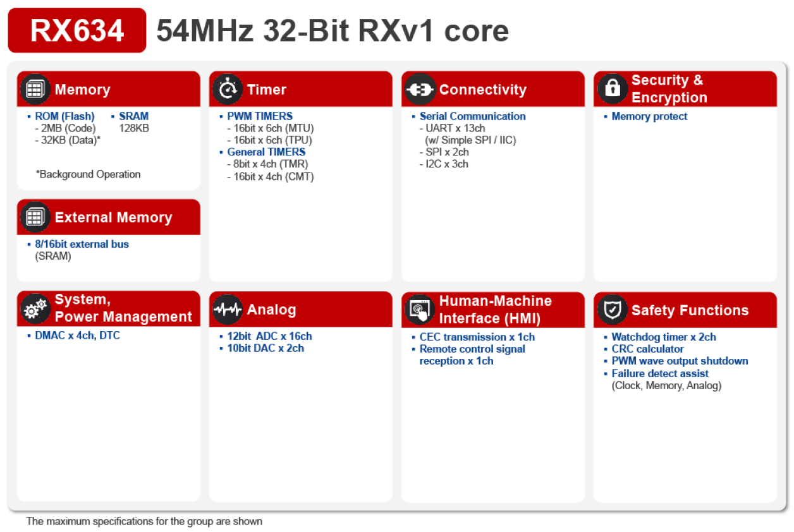The width and height of the screenshot is (794, 532).
Task: Click the Security & Encryption padlock icon
Action: coord(611,88)
